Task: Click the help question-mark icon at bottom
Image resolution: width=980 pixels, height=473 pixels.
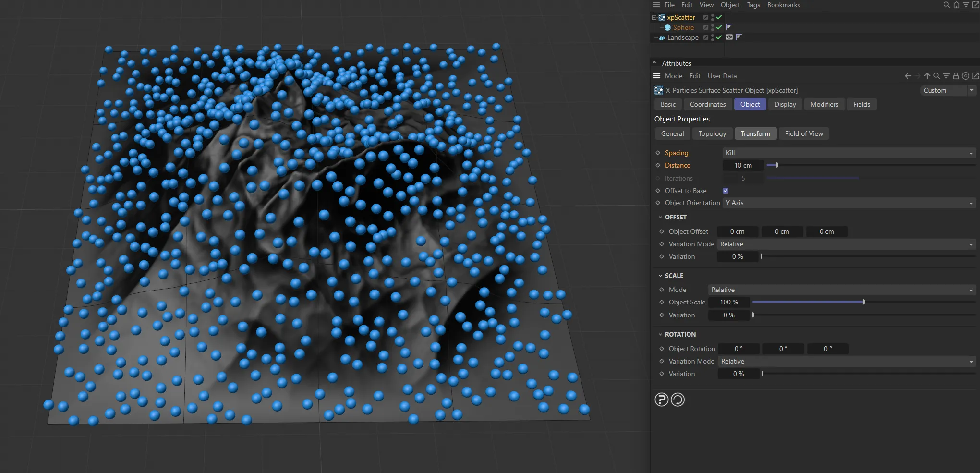Action: pyautogui.click(x=661, y=399)
